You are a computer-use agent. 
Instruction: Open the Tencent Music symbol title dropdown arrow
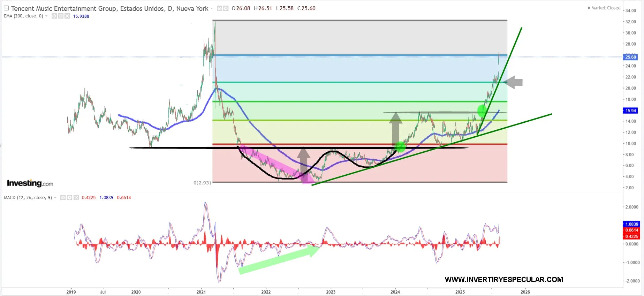point(212,8)
